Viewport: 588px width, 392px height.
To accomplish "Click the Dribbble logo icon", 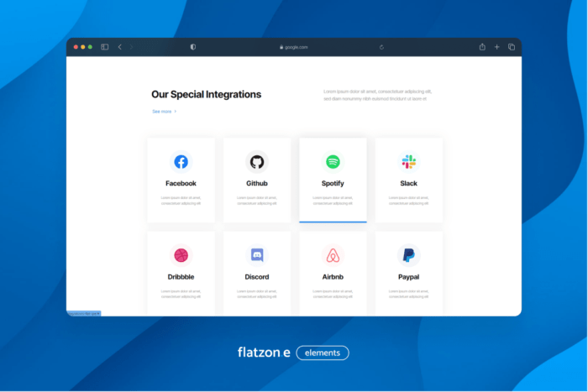I will click(x=181, y=254).
